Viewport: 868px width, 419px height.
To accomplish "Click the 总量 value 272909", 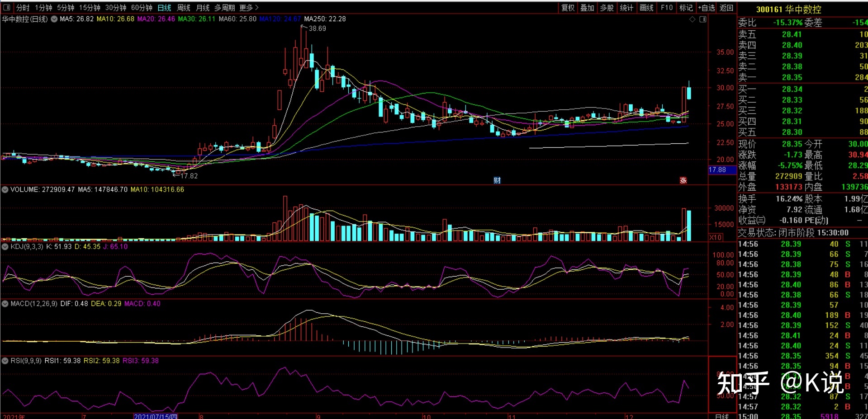I will (x=789, y=176).
